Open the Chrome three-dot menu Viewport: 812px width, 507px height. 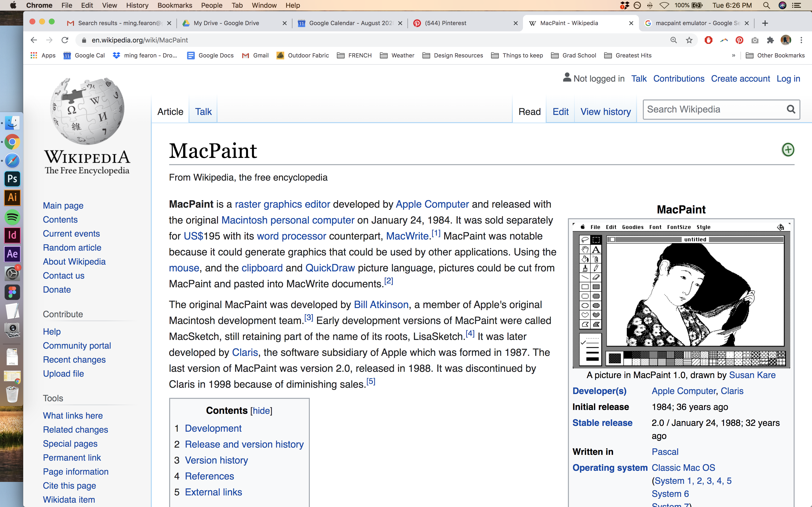(x=801, y=40)
